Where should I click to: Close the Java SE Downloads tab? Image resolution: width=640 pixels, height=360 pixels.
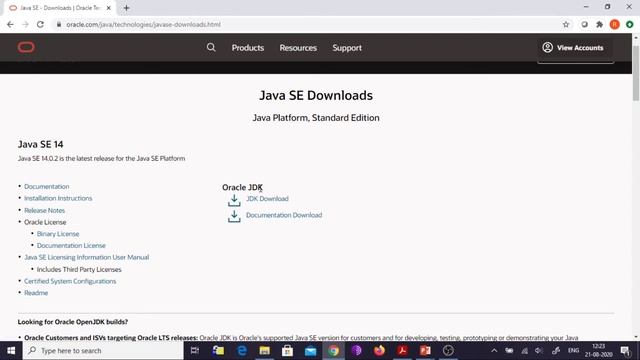click(109, 8)
